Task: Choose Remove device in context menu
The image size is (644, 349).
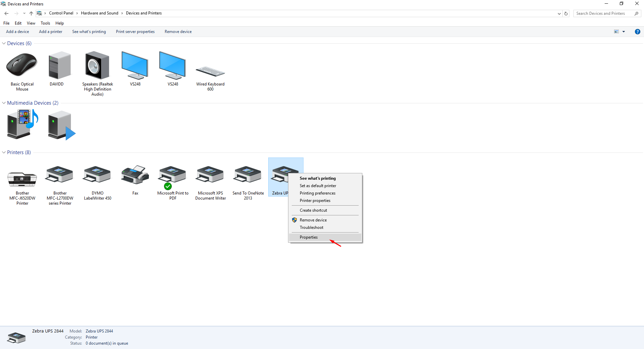Action: 325,220
